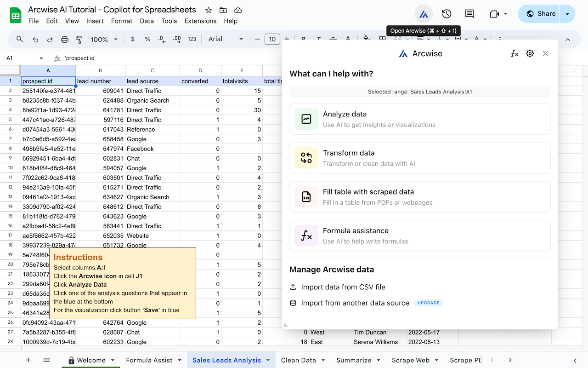Redo the last action
This screenshot has width=588, height=368.
50,40
